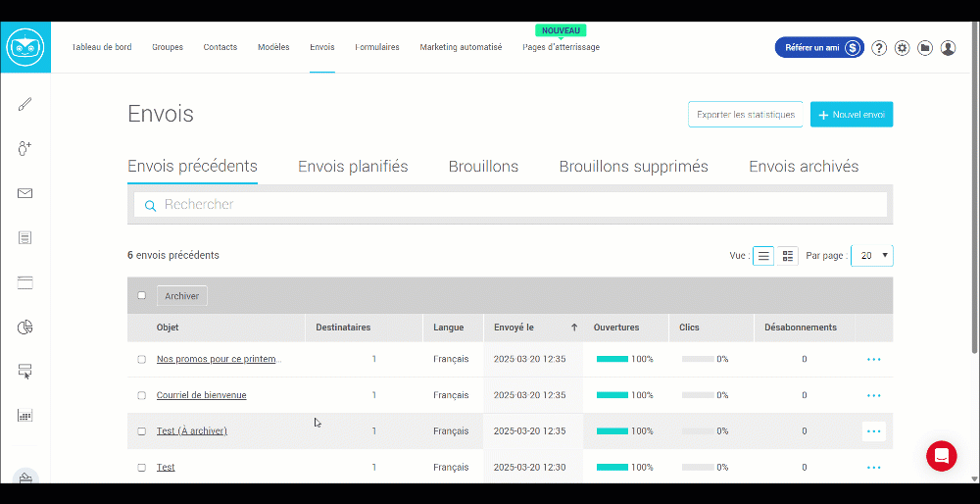Check the box for Courriel de bienvenue
Viewport: 980px width, 504px height.
[142, 395]
